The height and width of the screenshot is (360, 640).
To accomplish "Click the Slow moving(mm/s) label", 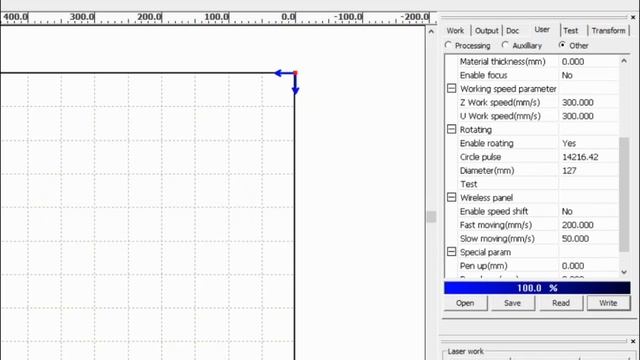I will point(497,238).
